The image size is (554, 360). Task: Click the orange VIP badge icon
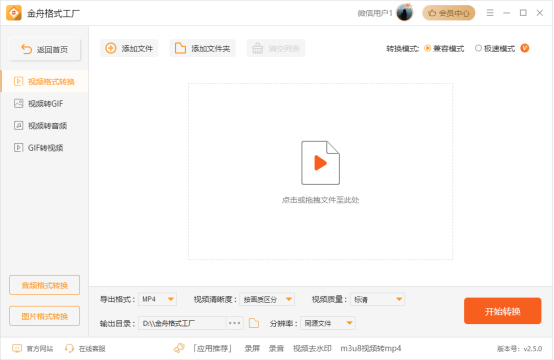tap(525, 48)
